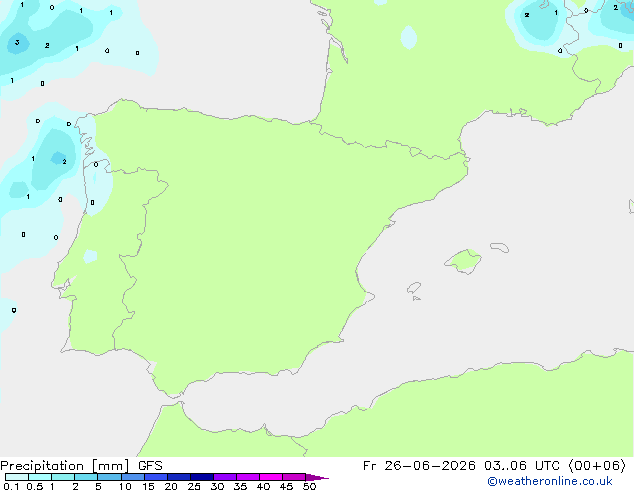Pick the dark blue swatch between 25 and 30

[x=202, y=477]
